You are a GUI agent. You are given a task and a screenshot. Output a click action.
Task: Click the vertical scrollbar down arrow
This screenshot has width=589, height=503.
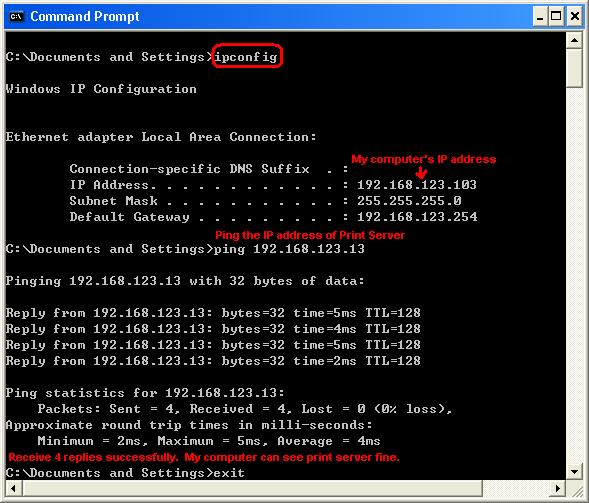coord(574,471)
